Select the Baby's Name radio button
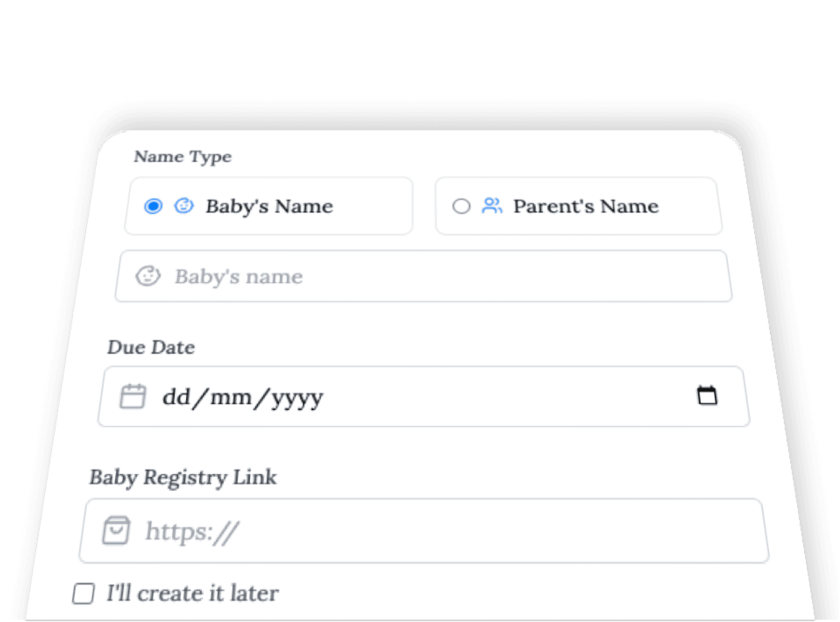This screenshot has width=840, height=622. (153, 206)
